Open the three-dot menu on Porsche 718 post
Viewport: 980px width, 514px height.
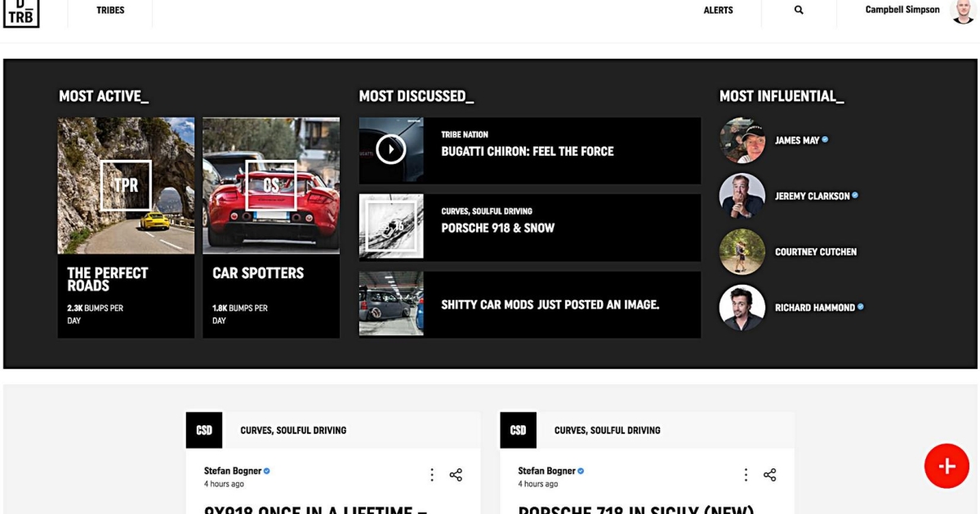746,475
